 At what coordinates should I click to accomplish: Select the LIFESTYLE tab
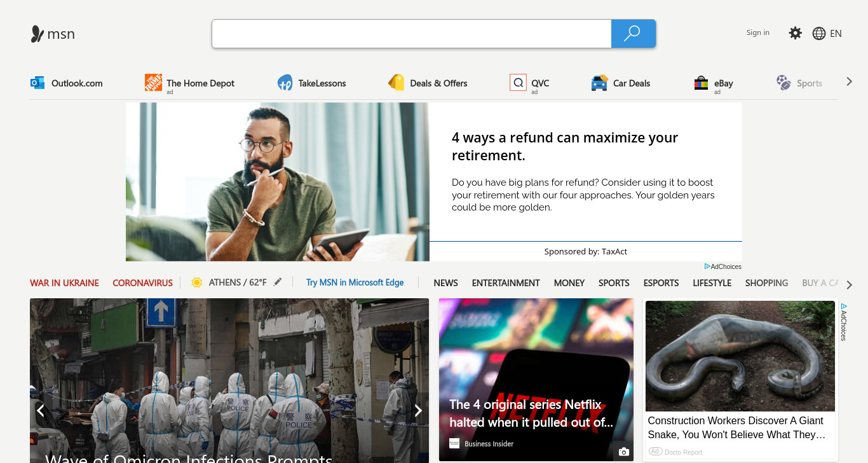point(712,283)
